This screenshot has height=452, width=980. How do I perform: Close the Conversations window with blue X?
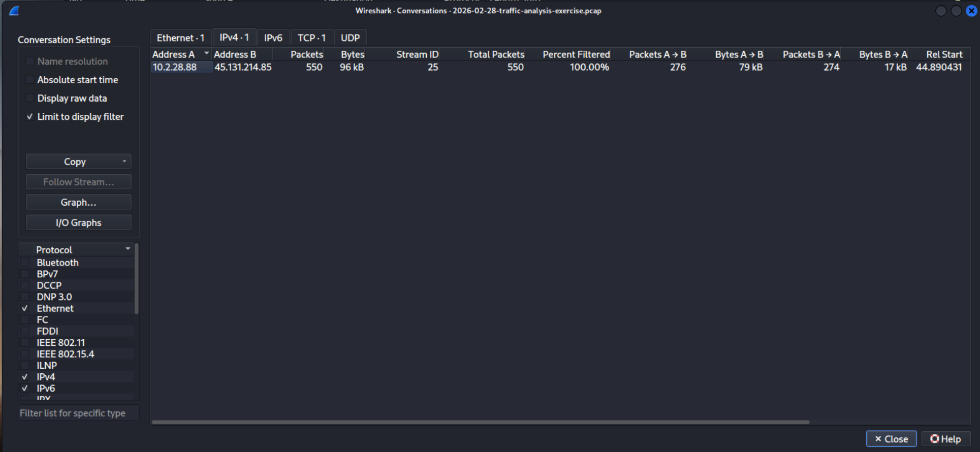[x=971, y=11]
